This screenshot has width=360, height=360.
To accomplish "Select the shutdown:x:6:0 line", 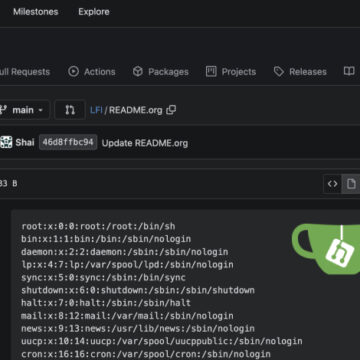I will click(x=138, y=290).
